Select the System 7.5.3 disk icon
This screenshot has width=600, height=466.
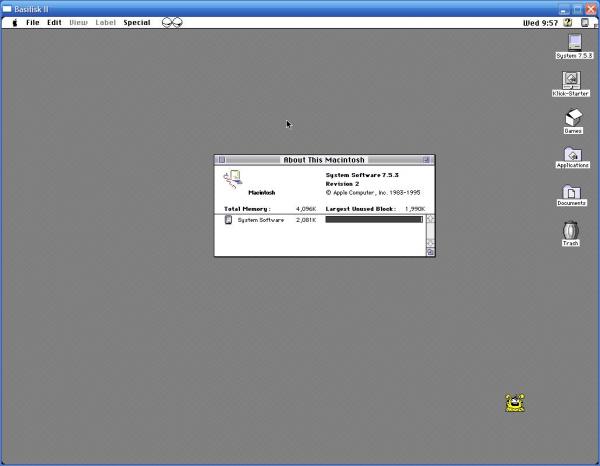tap(574, 42)
